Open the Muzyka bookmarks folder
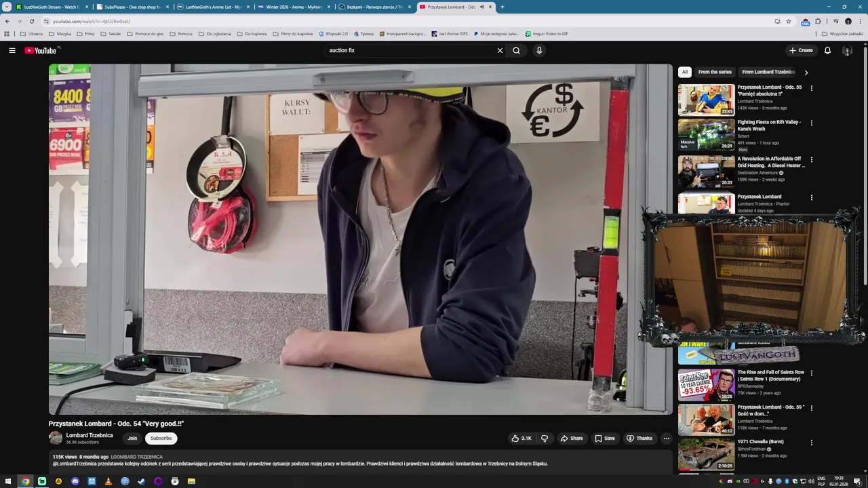Screen dimensions: 868x488 [x=60, y=34]
